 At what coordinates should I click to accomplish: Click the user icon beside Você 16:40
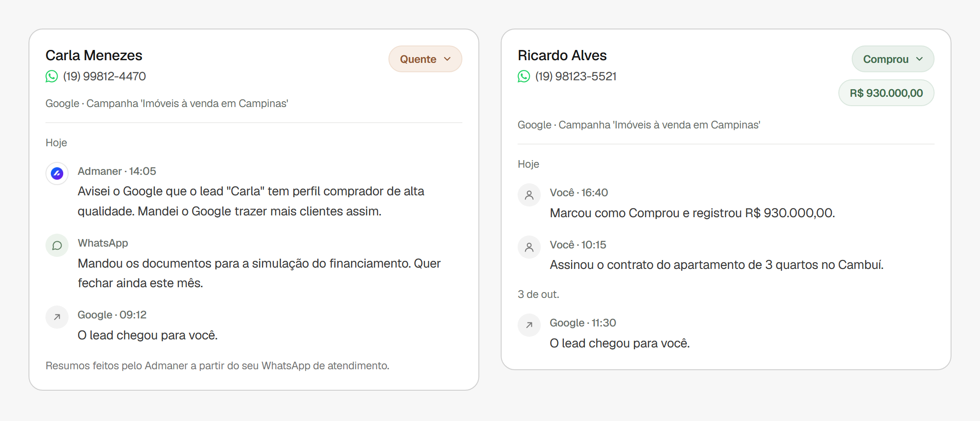(529, 195)
